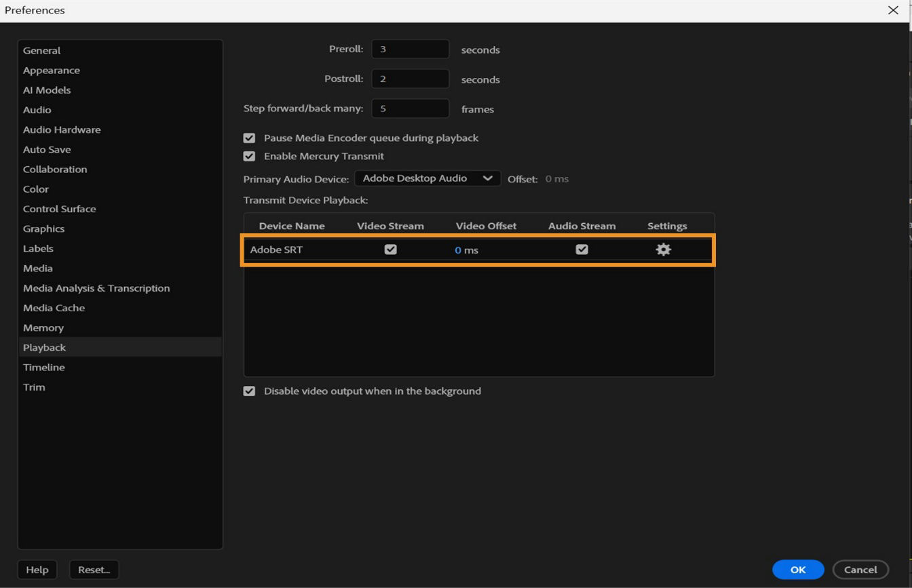Select AI Models in the sidebar
The image size is (912, 588).
(47, 90)
